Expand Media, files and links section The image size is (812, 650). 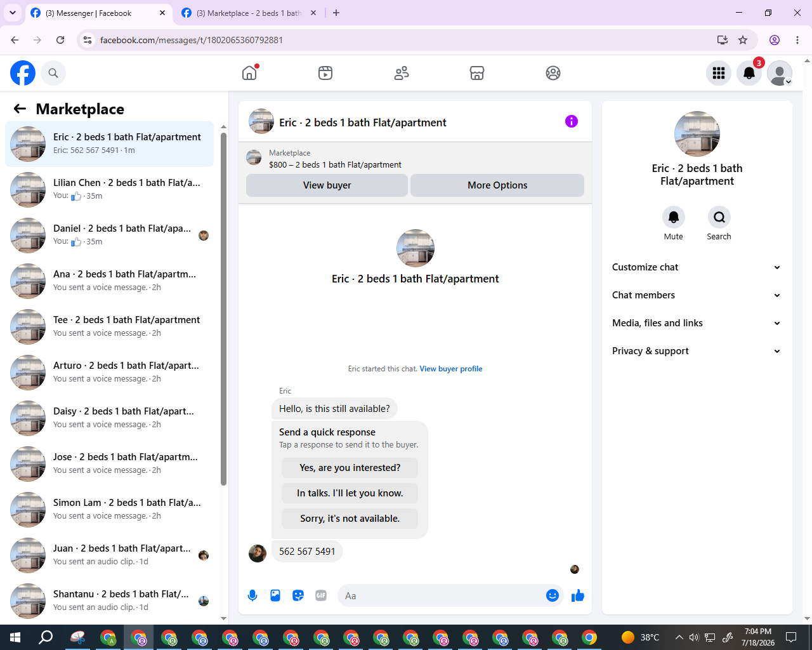(x=697, y=323)
